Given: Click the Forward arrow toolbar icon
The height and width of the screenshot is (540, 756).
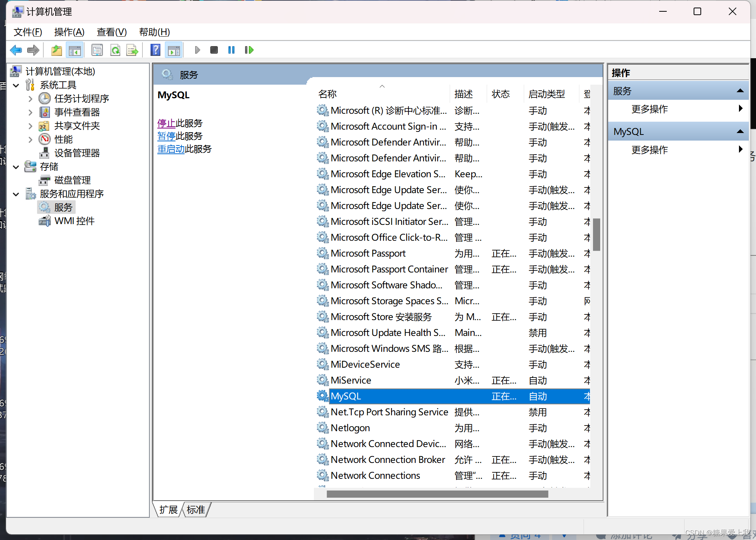Looking at the screenshot, I should tap(33, 50).
